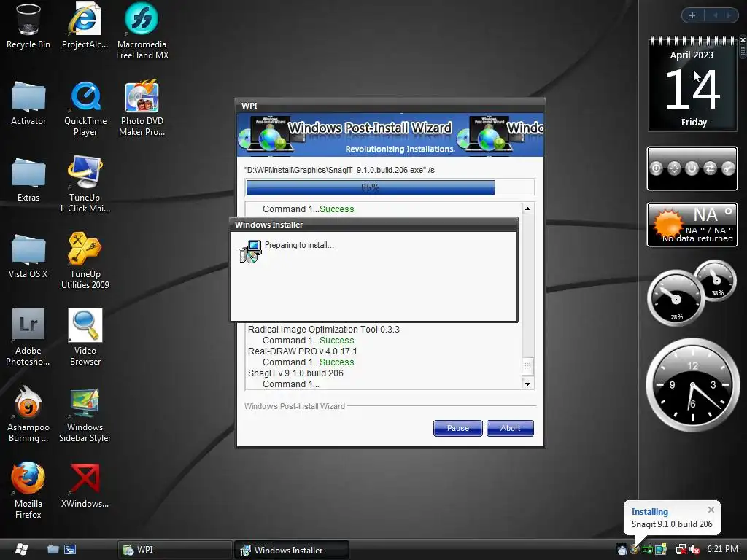Dismiss the Installing Snagit notification balloon
The image size is (747, 560).
coord(711,510)
